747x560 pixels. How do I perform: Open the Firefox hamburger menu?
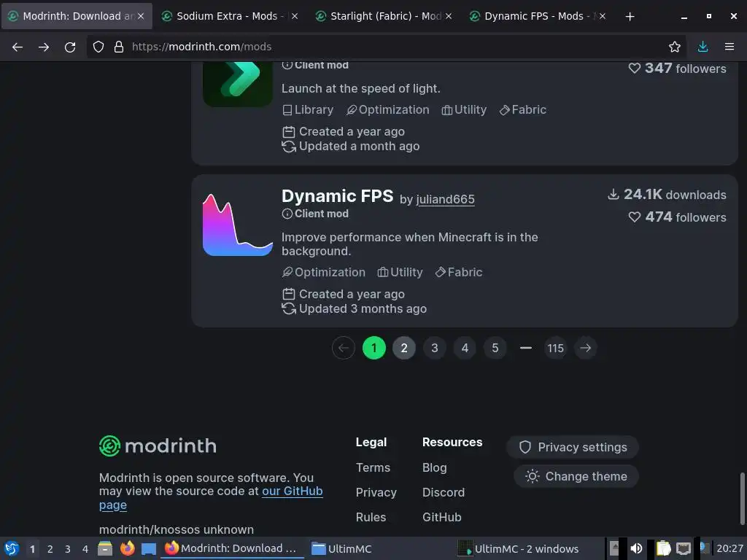click(x=729, y=47)
